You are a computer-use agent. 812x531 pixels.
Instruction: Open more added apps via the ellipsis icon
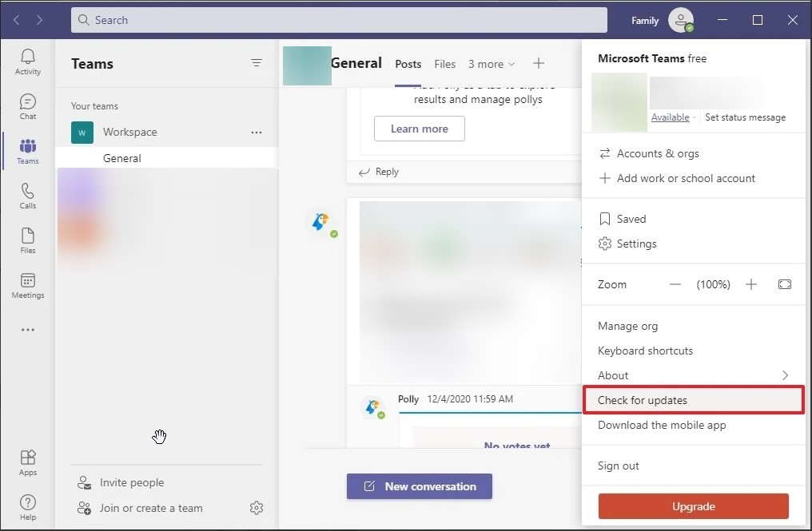point(27,329)
